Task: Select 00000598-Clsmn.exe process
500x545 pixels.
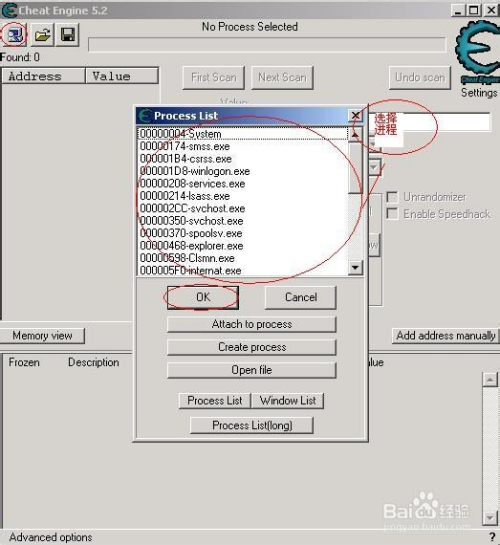Action: [243, 258]
